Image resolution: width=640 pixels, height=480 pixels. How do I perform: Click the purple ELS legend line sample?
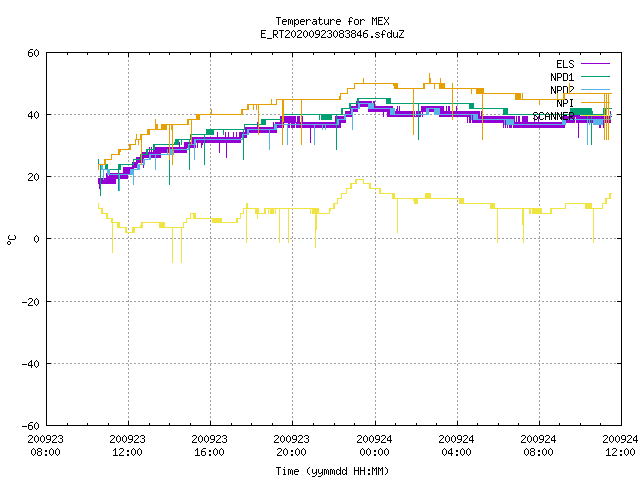[596, 64]
